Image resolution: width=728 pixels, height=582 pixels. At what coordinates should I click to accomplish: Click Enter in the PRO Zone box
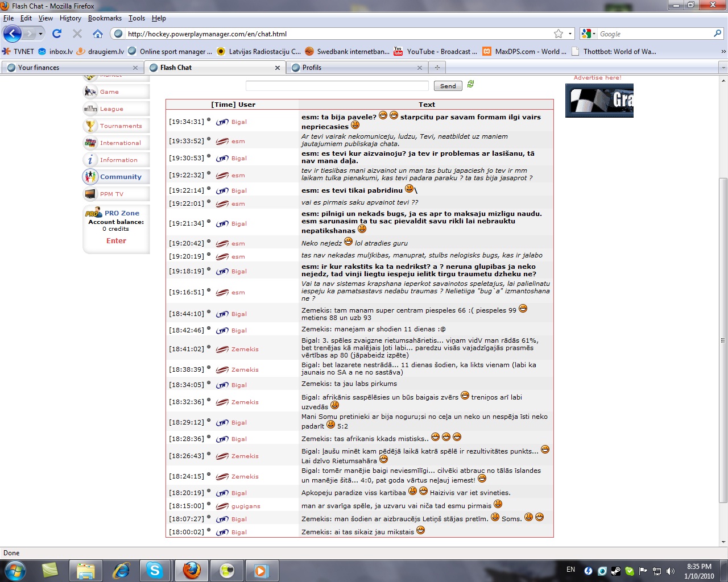tap(116, 241)
